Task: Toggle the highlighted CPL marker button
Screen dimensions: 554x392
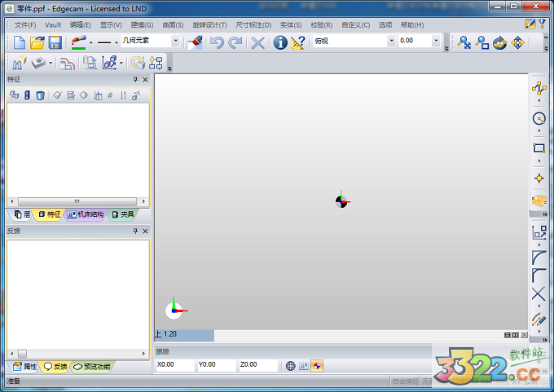Action: [317, 366]
